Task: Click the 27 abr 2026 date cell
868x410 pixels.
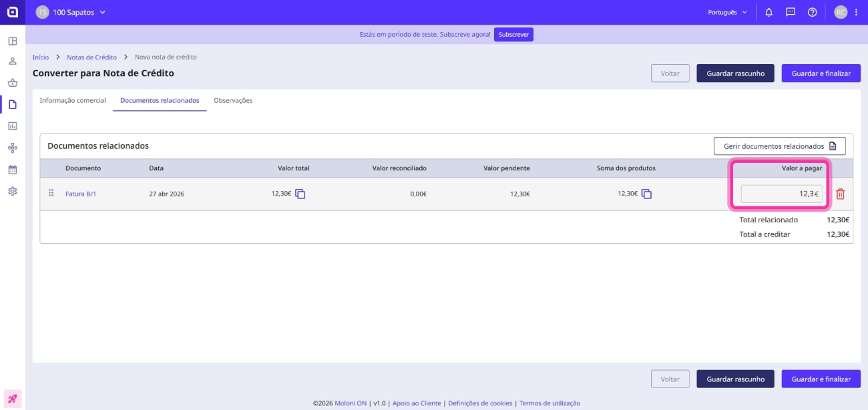Action: coord(166,194)
